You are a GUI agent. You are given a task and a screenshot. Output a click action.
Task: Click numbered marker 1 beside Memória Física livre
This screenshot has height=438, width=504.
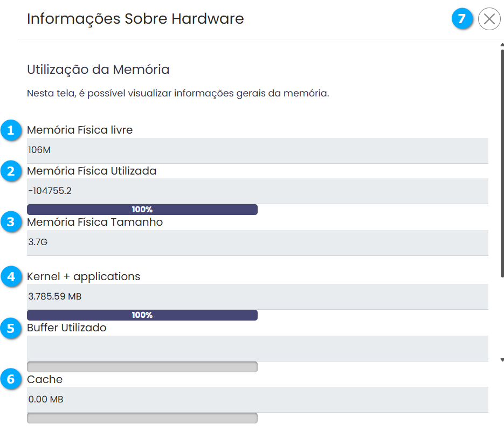point(11,130)
